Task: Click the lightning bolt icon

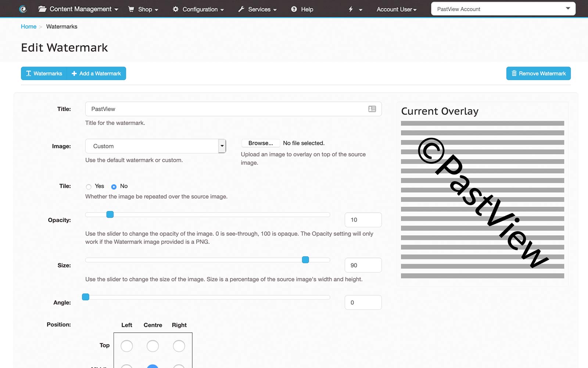Action: 351,9
